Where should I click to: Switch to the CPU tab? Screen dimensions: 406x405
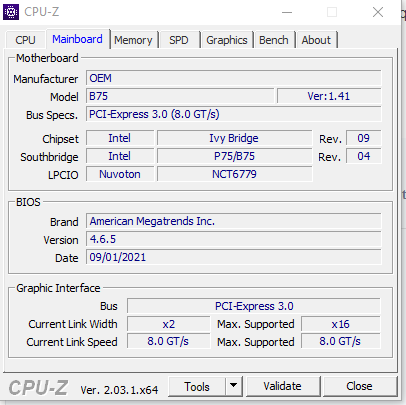pos(25,40)
